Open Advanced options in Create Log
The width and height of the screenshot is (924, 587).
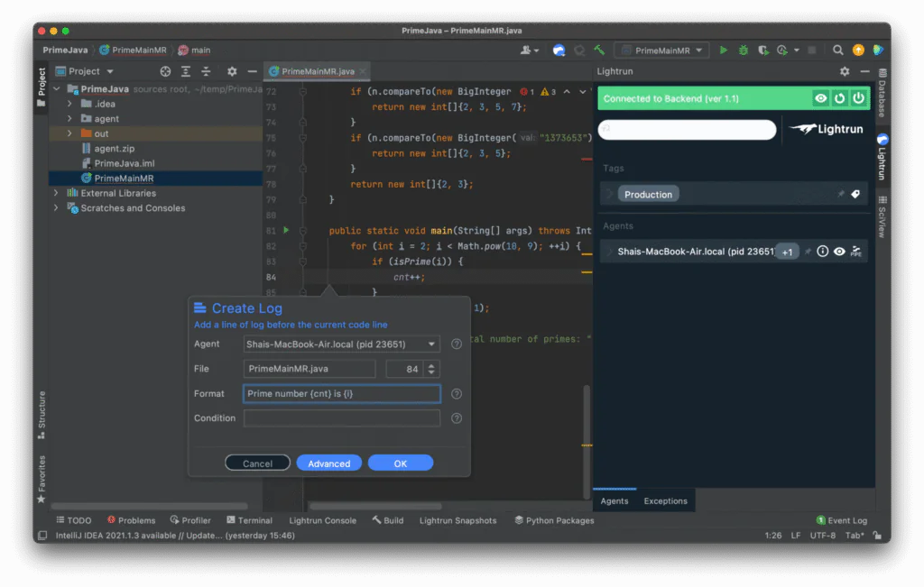pyautogui.click(x=328, y=463)
